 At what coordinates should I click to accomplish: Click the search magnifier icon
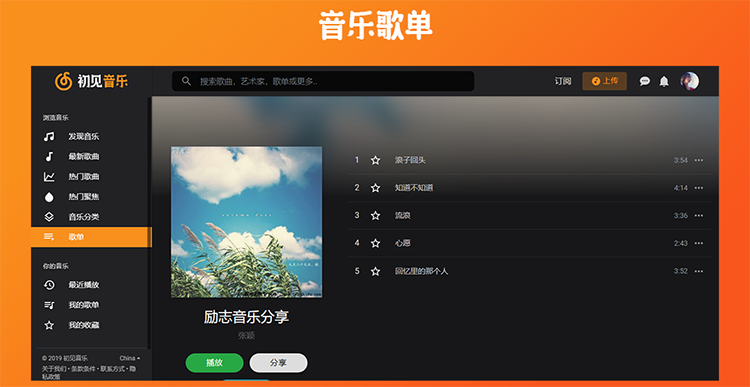(x=187, y=81)
